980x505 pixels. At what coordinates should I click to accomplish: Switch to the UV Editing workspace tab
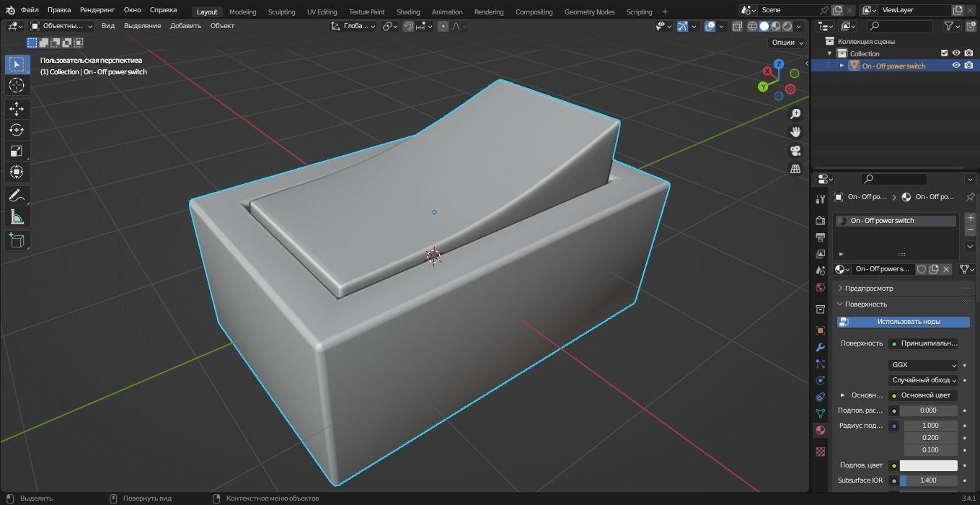(322, 12)
